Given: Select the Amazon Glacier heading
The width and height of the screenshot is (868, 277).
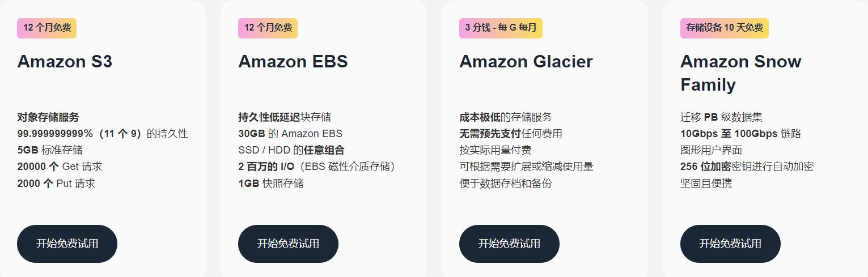Looking at the screenshot, I should click(526, 61).
